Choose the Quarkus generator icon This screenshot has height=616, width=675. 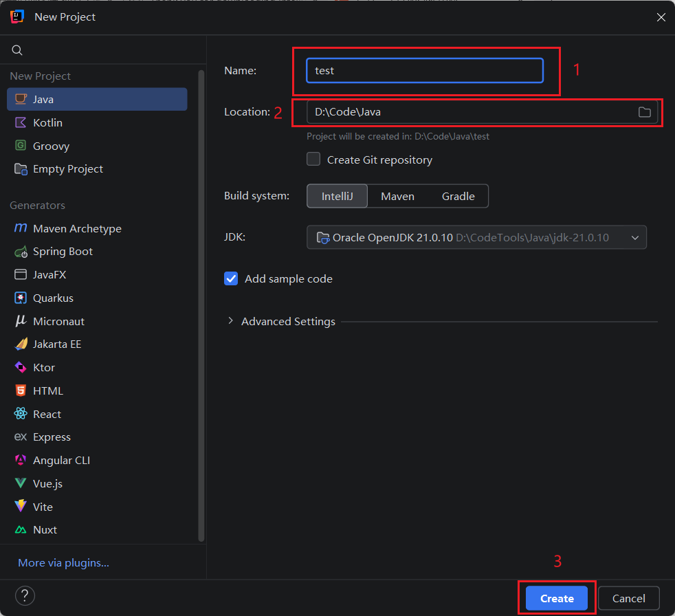21,298
